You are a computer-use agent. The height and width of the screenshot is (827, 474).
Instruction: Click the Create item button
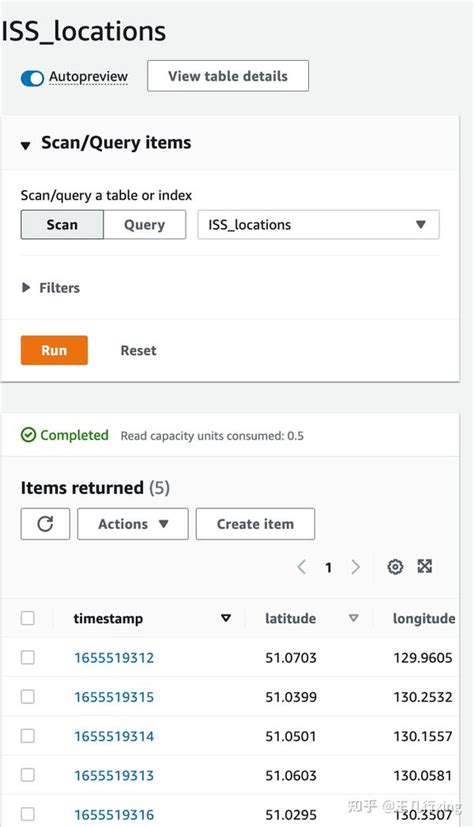[255, 524]
